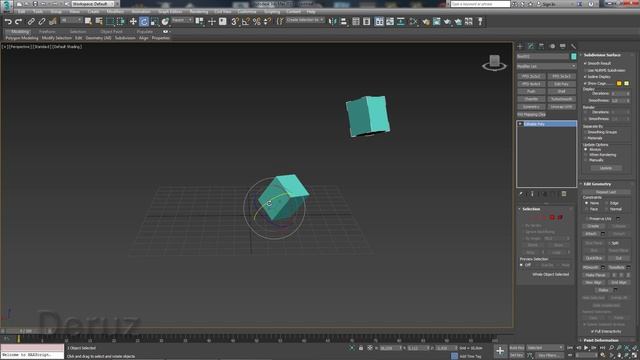Toggle the Layer Explorer icon

pos(367,21)
